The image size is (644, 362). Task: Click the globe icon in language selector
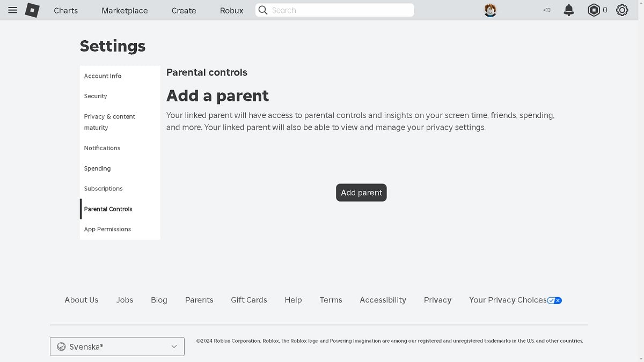tap(62, 346)
